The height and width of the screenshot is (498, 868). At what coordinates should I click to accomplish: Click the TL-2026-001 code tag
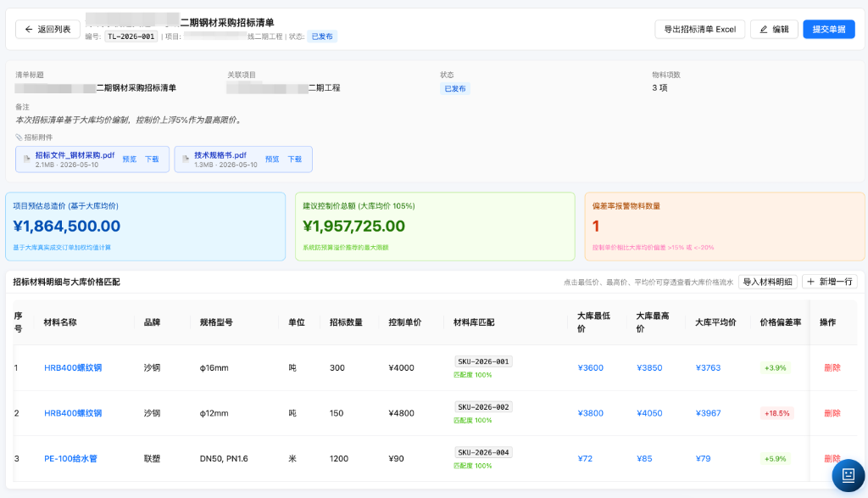click(x=131, y=36)
